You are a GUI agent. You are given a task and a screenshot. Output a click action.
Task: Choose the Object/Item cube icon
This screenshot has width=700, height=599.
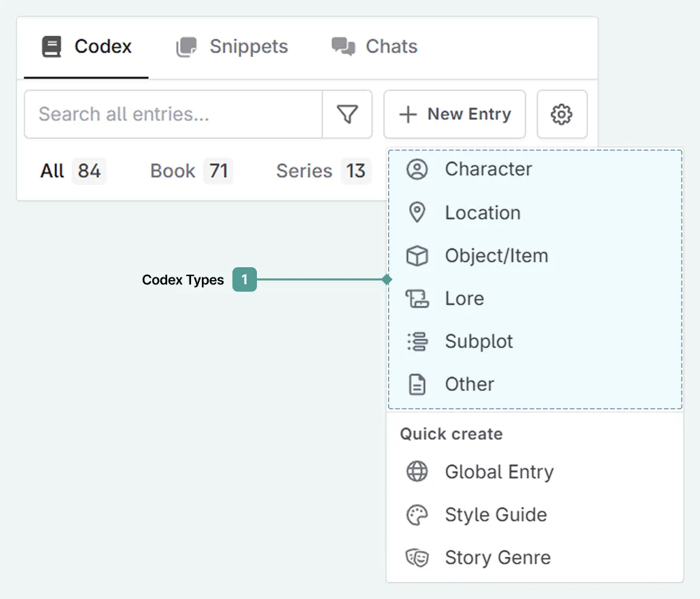click(417, 256)
